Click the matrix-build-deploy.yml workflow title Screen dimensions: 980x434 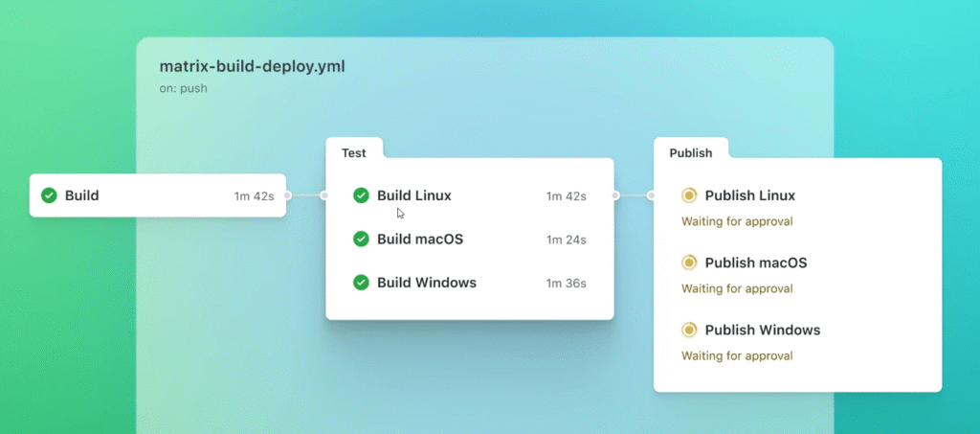coord(253,67)
